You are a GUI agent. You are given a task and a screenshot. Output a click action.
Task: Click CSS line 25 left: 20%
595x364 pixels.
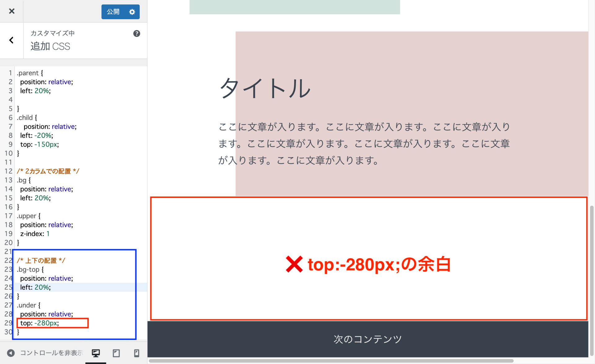[x=35, y=287]
